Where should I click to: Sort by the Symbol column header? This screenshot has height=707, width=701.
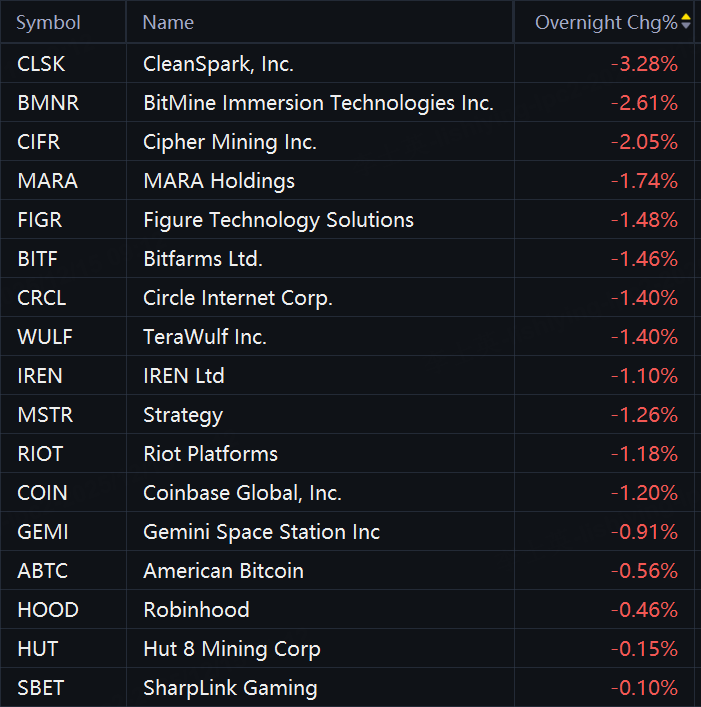(x=49, y=22)
